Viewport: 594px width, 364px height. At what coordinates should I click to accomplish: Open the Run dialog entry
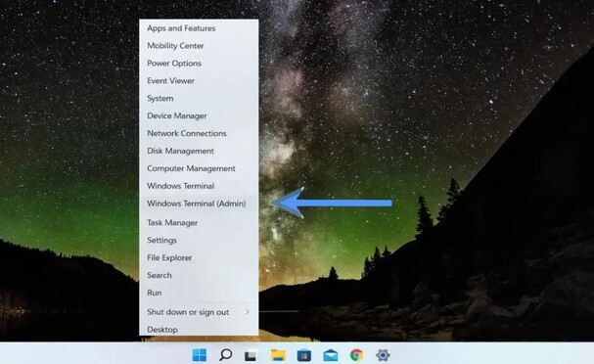tap(199, 293)
